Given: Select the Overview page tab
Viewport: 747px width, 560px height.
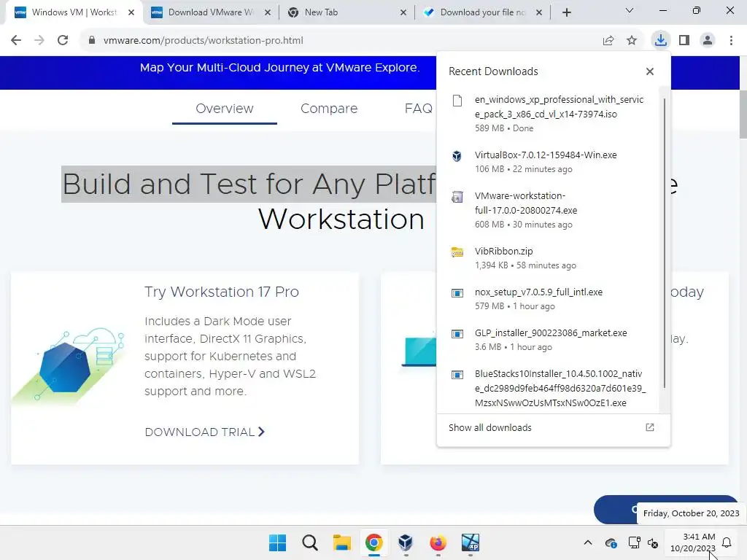Looking at the screenshot, I should 225,109.
